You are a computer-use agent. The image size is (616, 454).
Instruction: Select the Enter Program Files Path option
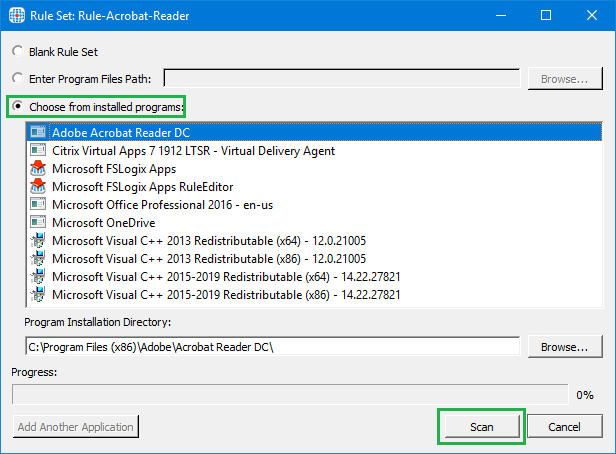[x=17, y=78]
